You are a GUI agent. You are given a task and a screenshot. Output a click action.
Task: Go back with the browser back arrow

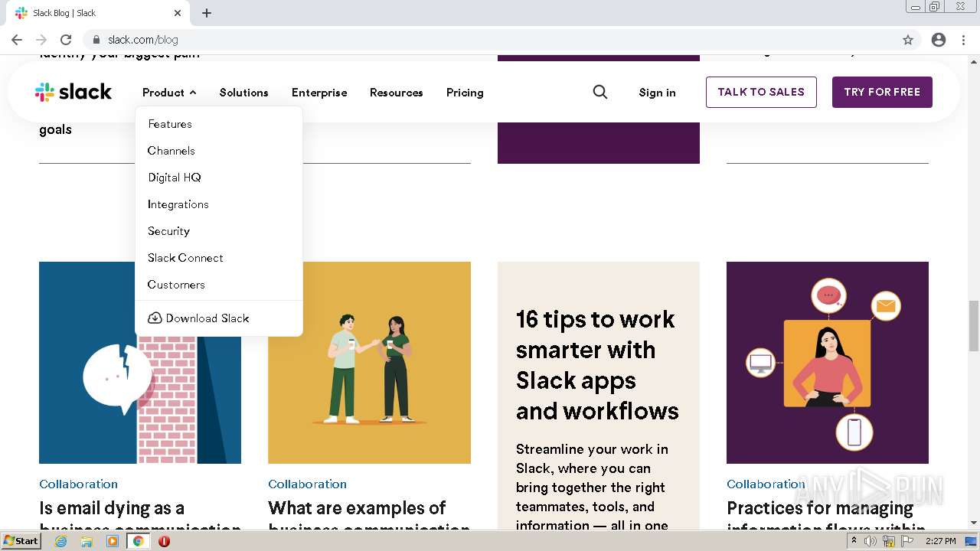(17, 40)
